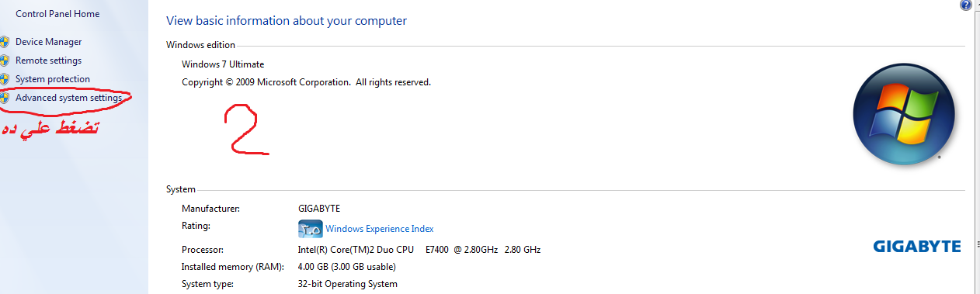Image resolution: width=980 pixels, height=294 pixels.
Task: Open Advanced system settings link
Action: pos(68,98)
